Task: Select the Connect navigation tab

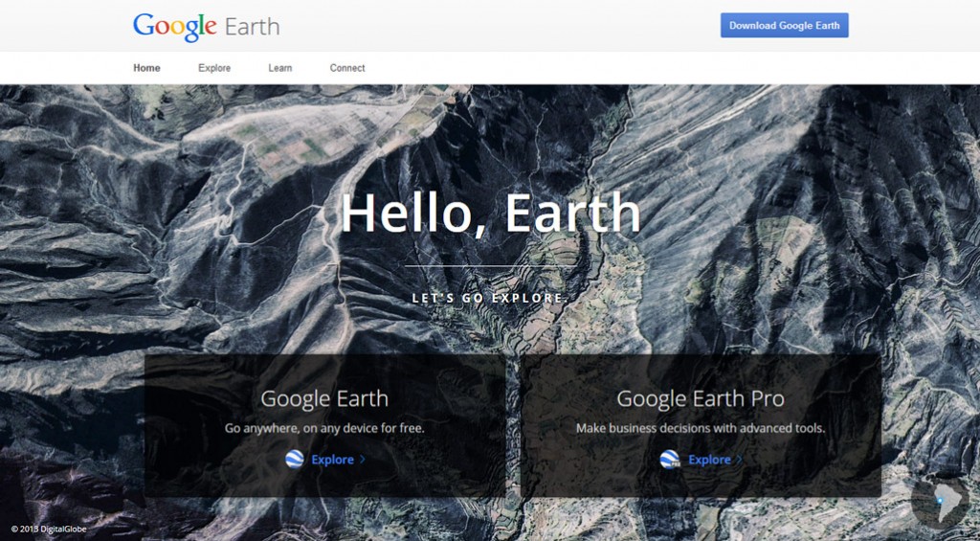Action: click(347, 68)
